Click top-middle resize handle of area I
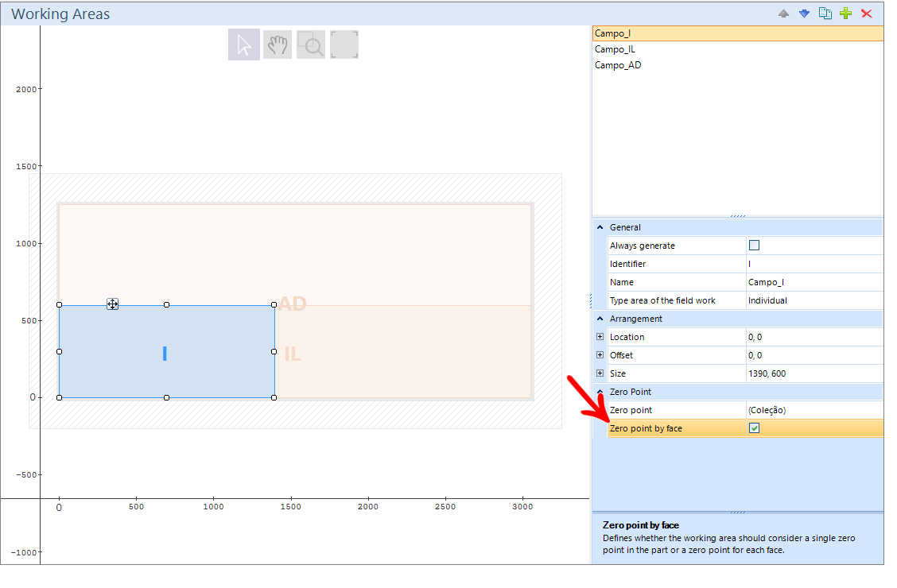 (166, 304)
